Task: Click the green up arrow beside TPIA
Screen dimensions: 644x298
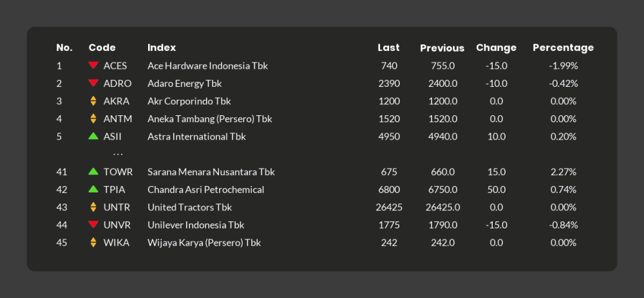Action: click(x=93, y=189)
